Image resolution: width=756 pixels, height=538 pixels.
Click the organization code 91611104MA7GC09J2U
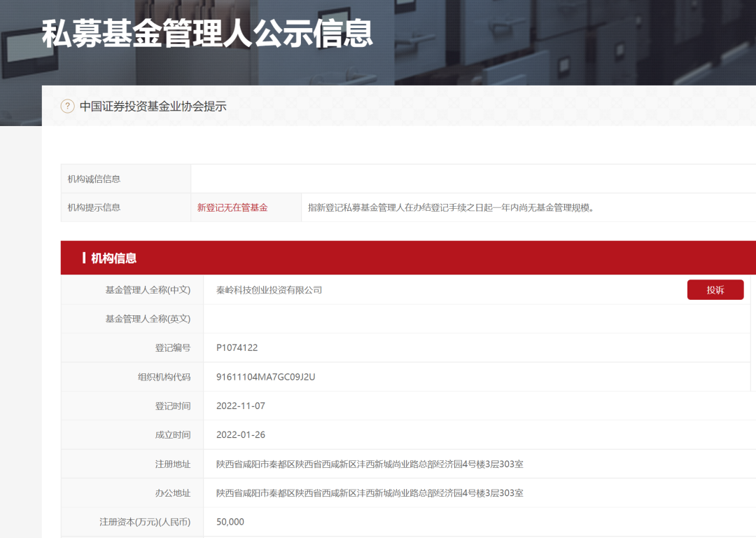pyautogui.click(x=266, y=377)
